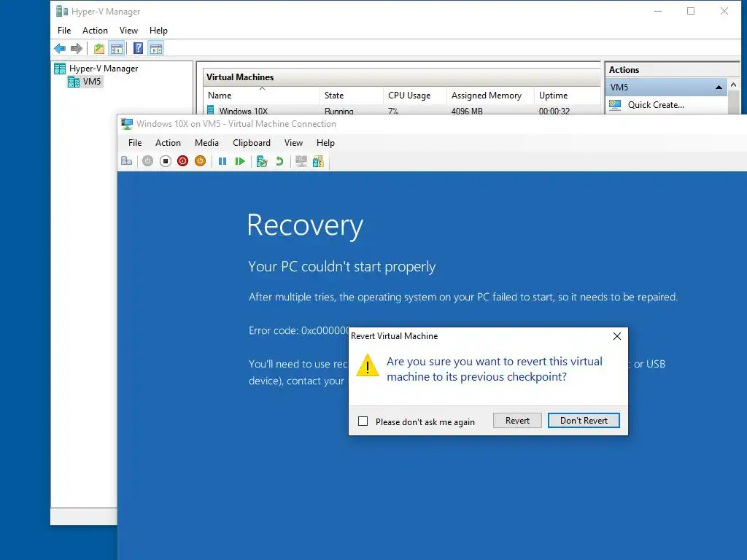Viewport: 747px width, 560px height.
Task: Click the Share resources toolbar icon
Action: pyautogui.click(x=318, y=161)
